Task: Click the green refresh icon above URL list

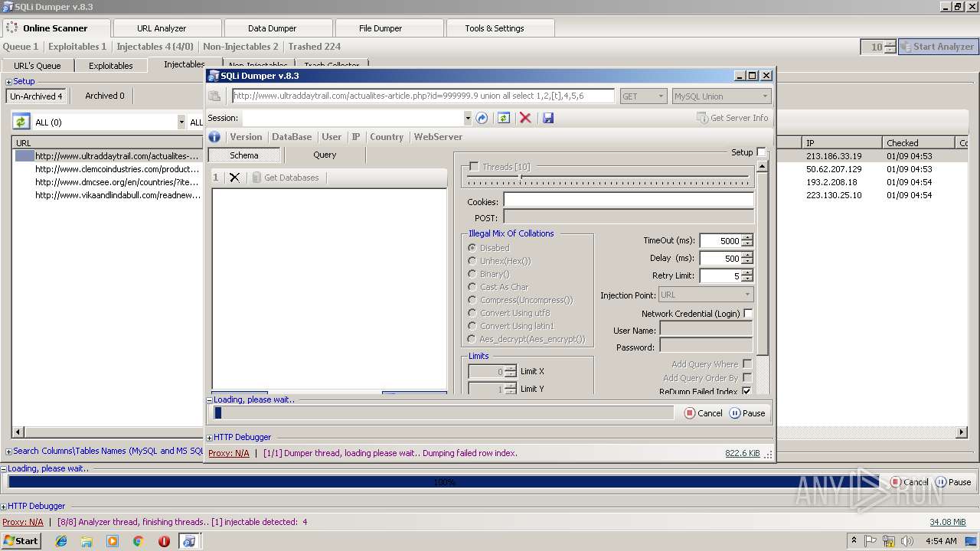Action: click(x=21, y=122)
